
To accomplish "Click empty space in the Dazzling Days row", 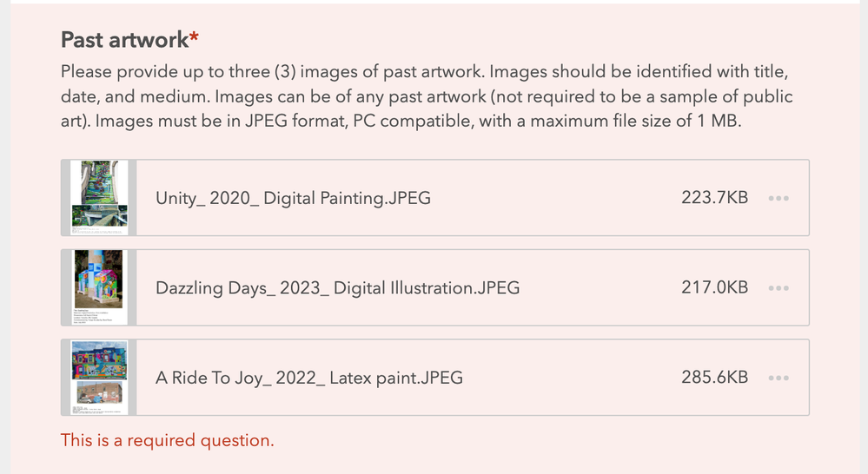I will (x=600, y=287).
